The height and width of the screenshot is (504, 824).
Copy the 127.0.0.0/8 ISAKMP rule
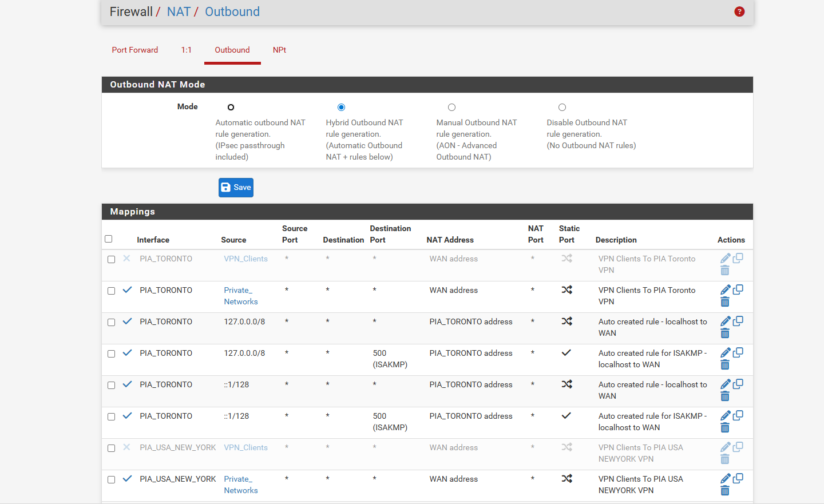click(738, 352)
